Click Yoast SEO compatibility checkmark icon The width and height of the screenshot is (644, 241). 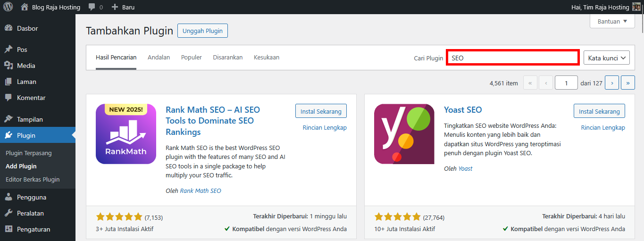click(x=505, y=229)
